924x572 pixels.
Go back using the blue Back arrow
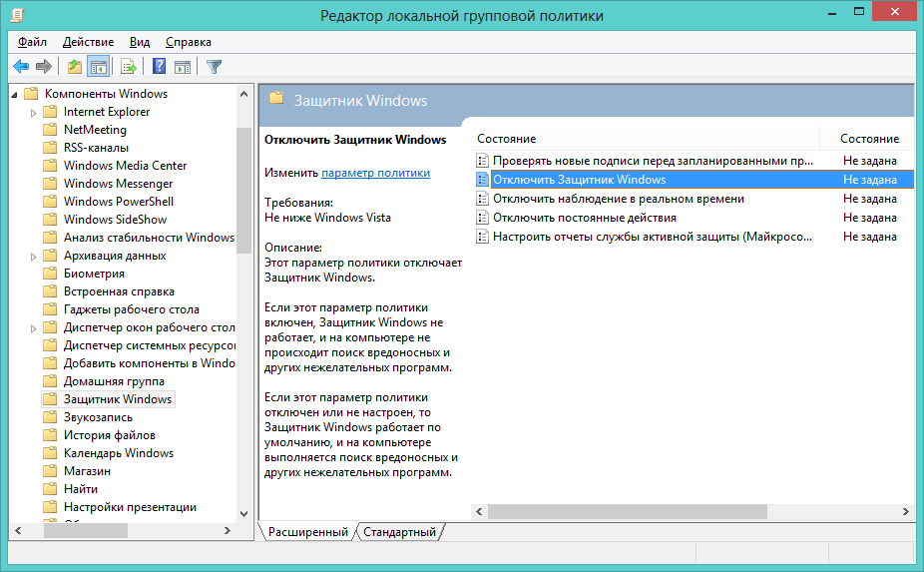coord(21,67)
